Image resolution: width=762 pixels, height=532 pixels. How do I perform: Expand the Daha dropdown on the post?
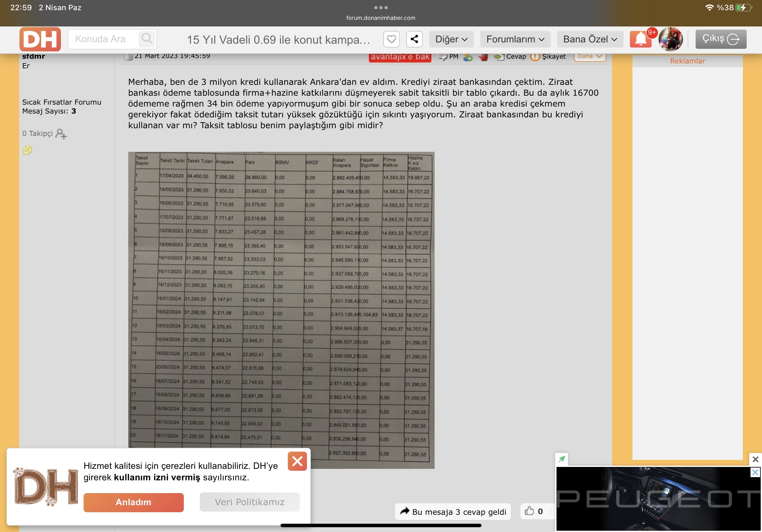point(590,56)
